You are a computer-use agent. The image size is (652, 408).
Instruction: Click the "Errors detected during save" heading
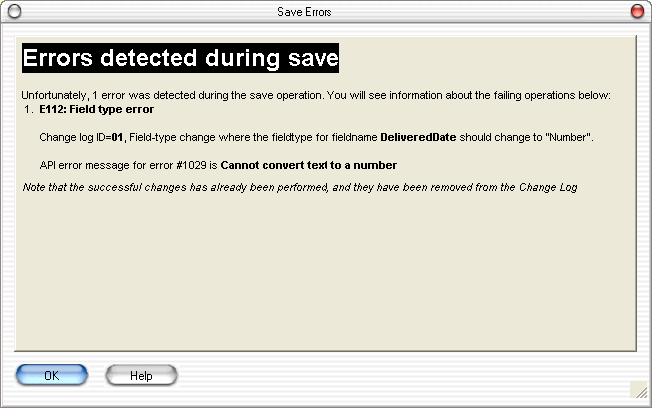click(x=181, y=57)
